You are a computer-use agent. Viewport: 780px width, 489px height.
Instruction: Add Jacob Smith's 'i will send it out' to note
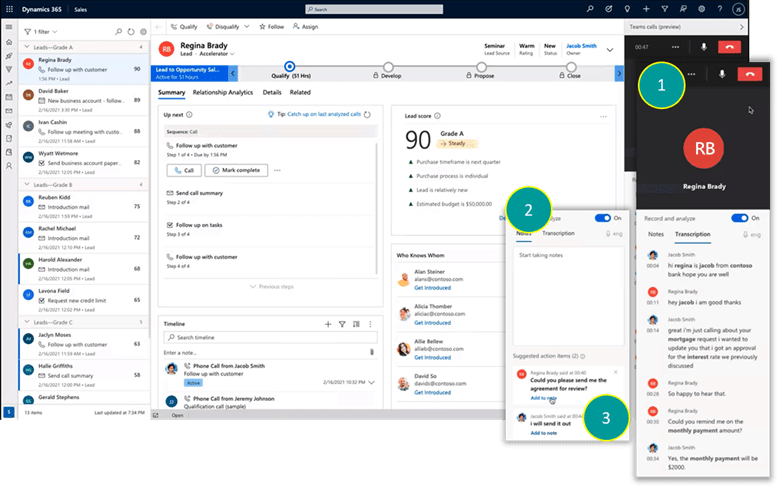(x=544, y=433)
